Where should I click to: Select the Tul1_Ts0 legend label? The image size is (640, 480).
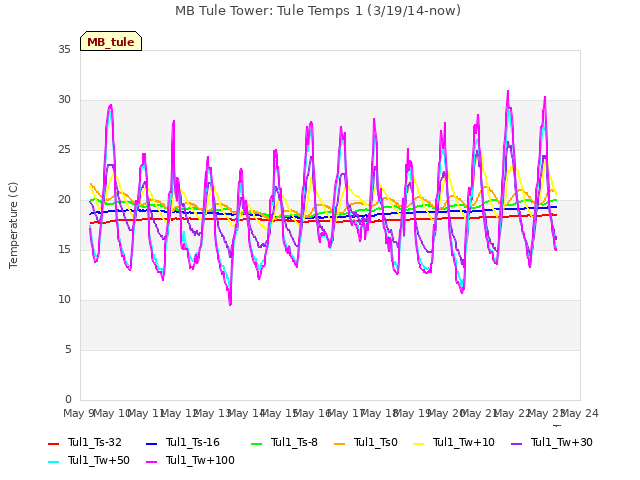click(376, 442)
